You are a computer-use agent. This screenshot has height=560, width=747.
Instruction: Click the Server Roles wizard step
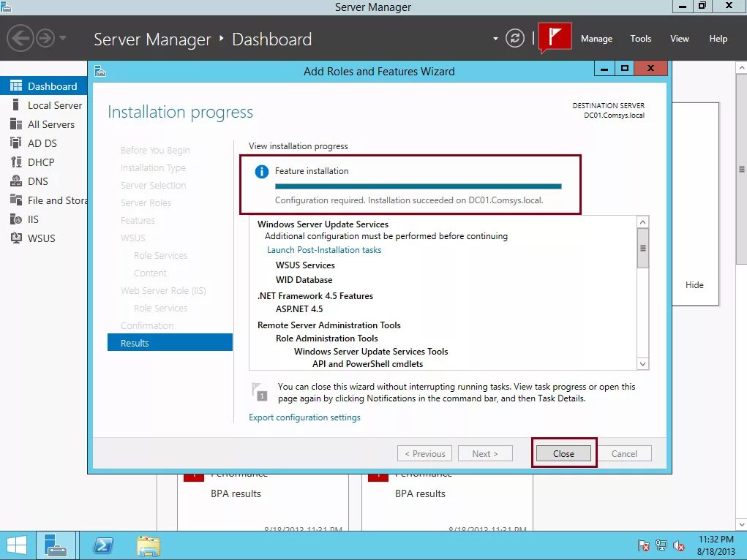(x=146, y=203)
